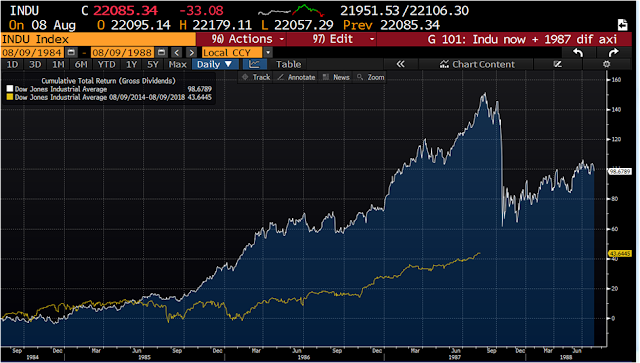Activate the Zoom tool
The image size is (640, 363).
click(x=370, y=77)
